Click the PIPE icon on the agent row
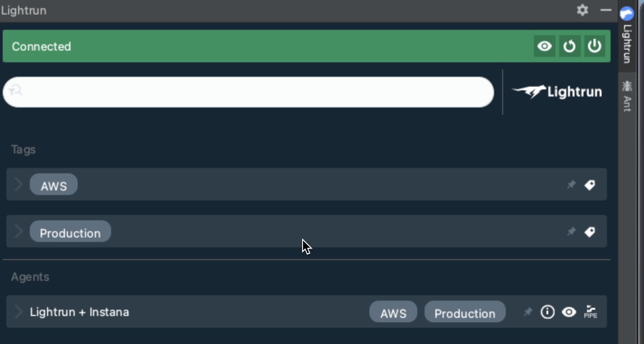 [x=590, y=311]
